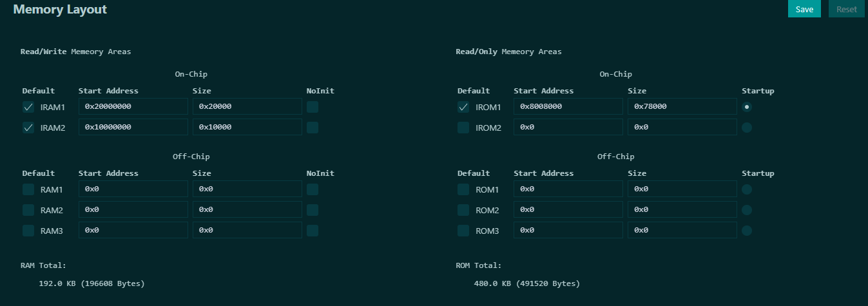
Task: Uncheck the IRAM1 default checkbox
Action: [28, 107]
